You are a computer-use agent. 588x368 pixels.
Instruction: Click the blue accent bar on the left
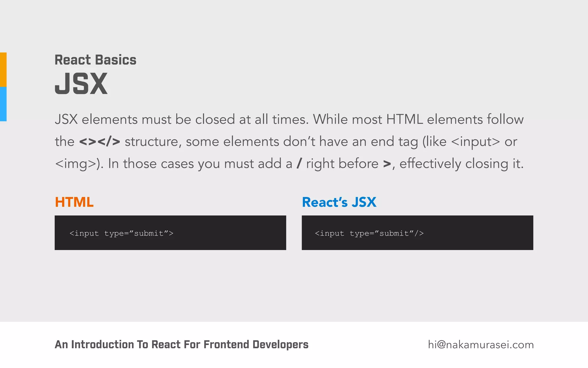pyautogui.click(x=3, y=104)
